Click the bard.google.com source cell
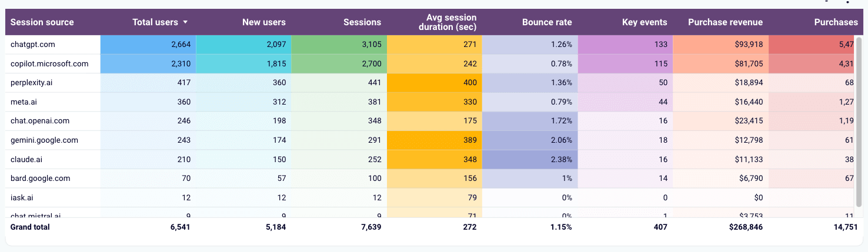868x252 pixels. 41,179
